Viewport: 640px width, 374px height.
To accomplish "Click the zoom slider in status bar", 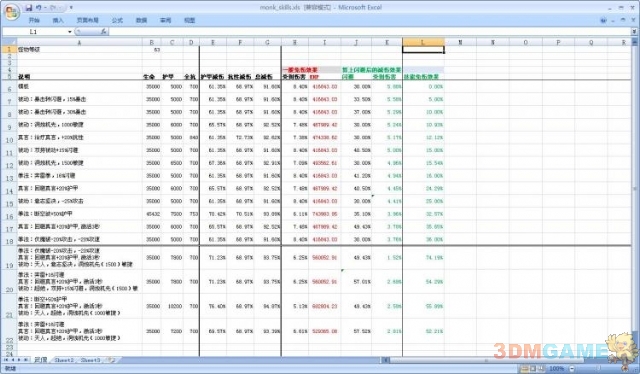I will [598, 369].
